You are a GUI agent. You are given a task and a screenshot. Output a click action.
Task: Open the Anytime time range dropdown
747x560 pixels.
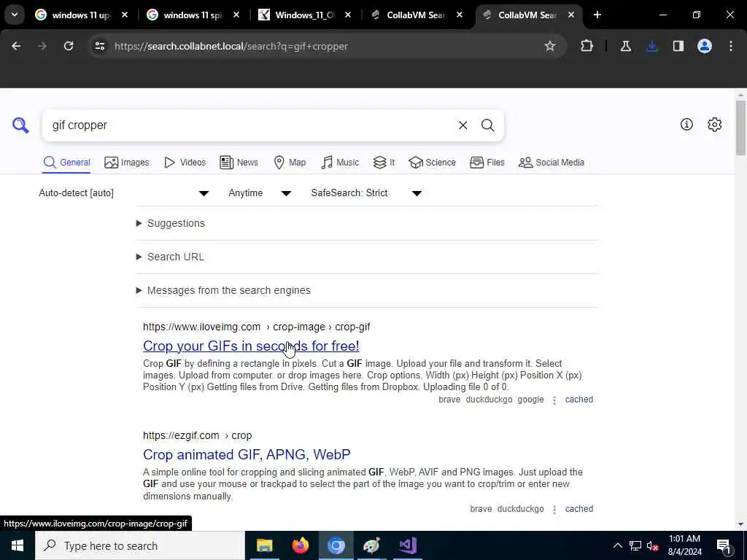(260, 192)
